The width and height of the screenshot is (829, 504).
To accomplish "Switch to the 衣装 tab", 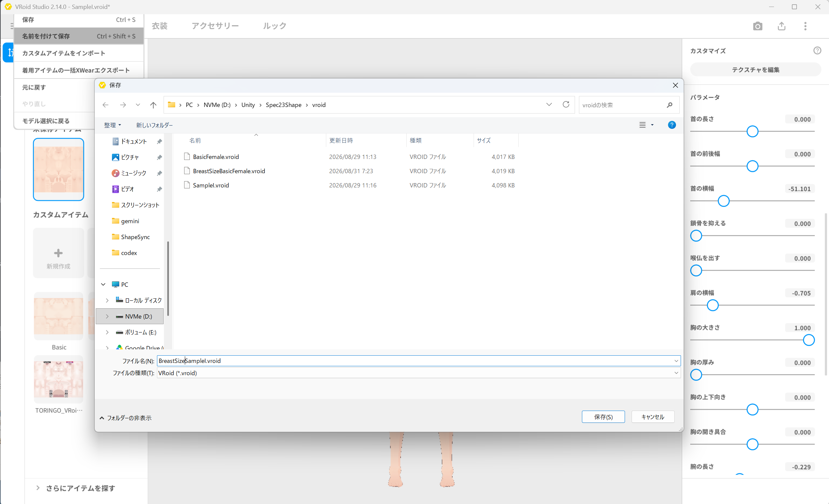I will tap(160, 26).
